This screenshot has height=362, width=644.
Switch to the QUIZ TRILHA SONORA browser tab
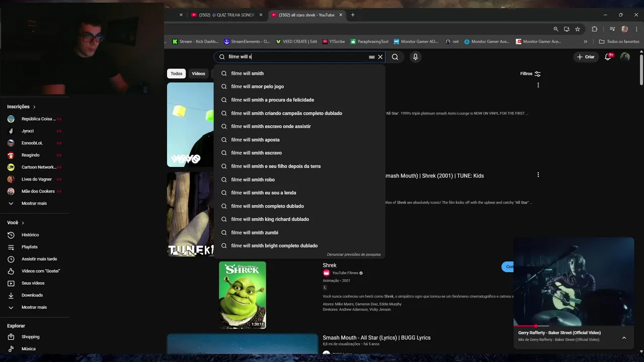227,15
